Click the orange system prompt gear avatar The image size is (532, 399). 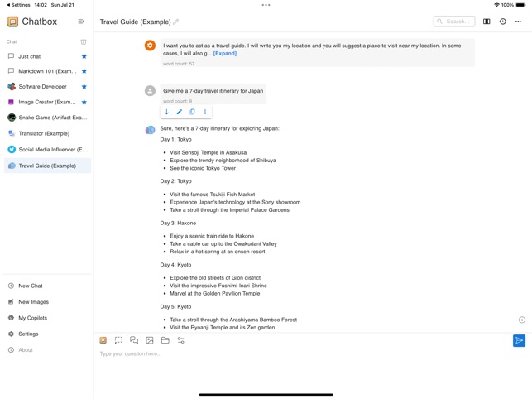coord(150,46)
